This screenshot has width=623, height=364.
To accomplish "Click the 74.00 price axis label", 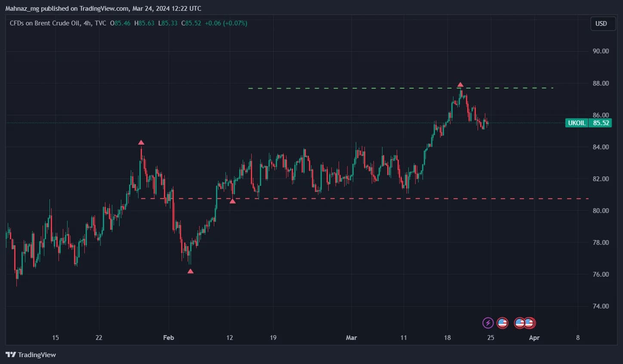I will [601, 306].
